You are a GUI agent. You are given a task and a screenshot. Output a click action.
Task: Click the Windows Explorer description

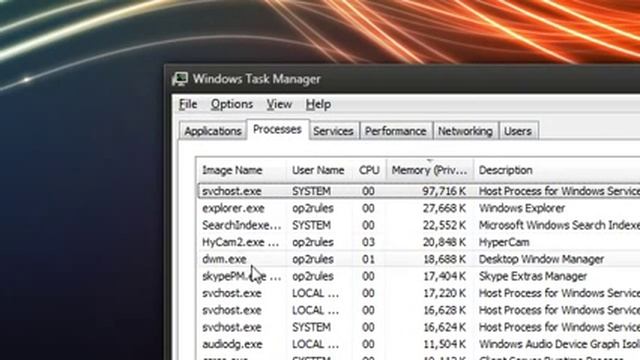[522, 208]
